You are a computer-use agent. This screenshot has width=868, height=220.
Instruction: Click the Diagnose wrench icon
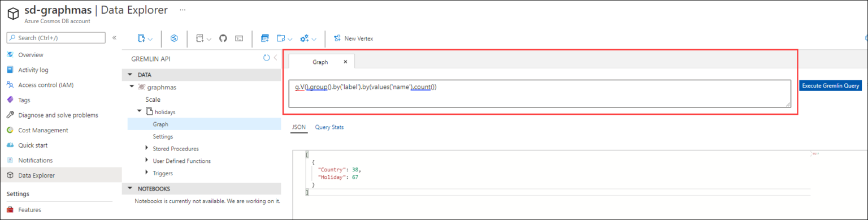pyautogui.click(x=10, y=115)
